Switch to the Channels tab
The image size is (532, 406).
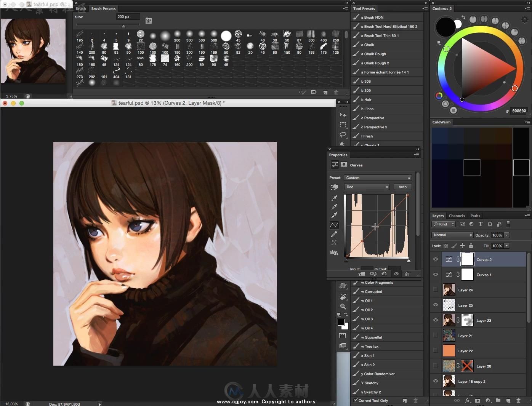457,216
